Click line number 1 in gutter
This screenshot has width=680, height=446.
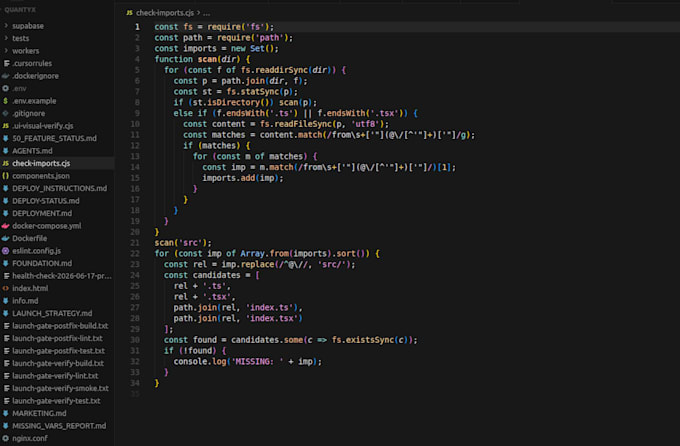(137, 27)
